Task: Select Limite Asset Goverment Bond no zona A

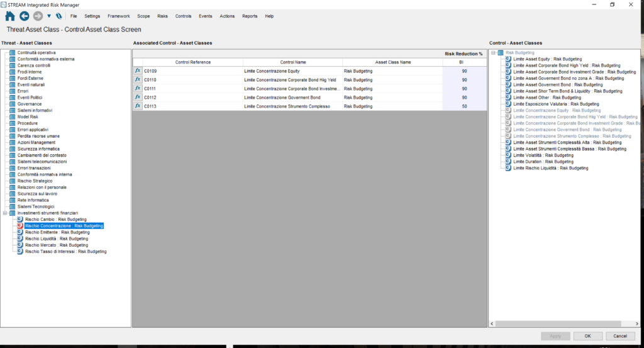Action: (x=569, y=78)
